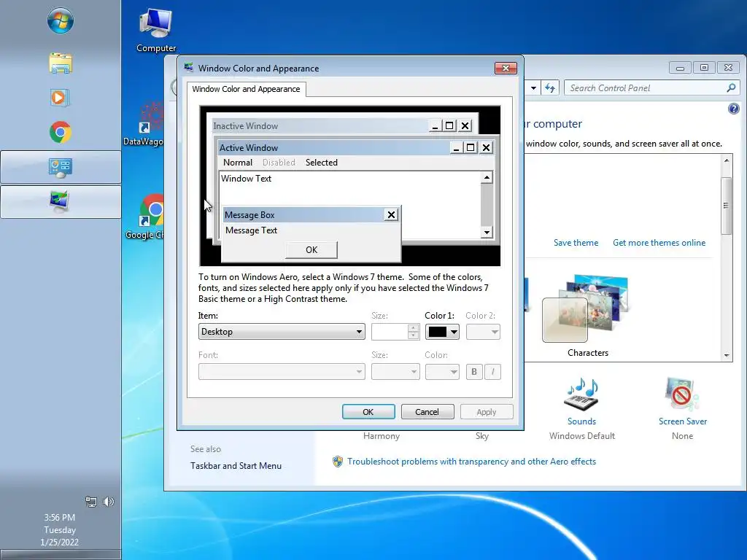This screenshot has height=560, width=747.
Task: Click the clock showing 3:56 PM
Action: (x=60, y=517)
